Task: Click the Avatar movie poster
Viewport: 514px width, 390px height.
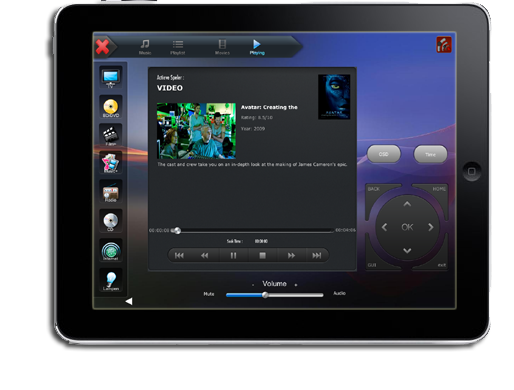Action: click(x=334, y=97)
